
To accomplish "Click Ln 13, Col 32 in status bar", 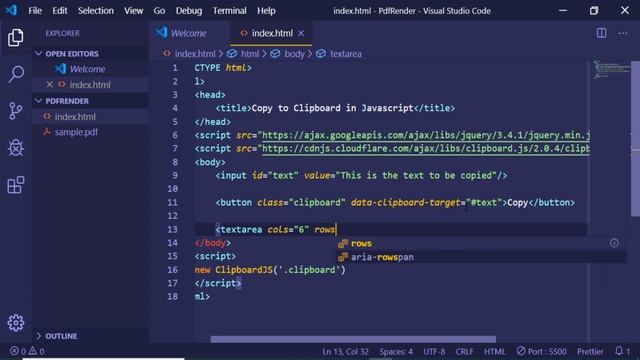I will (345, 351).
